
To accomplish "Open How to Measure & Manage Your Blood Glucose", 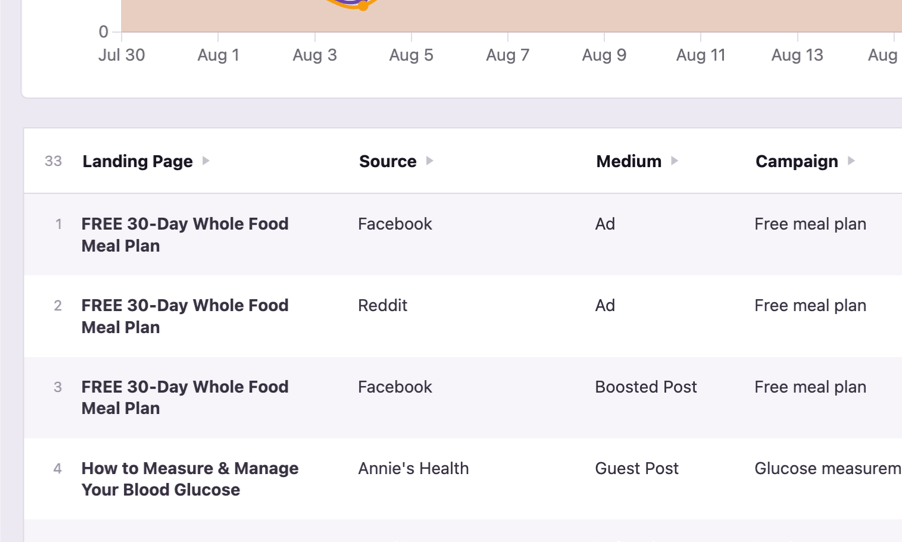I will 189,479.
